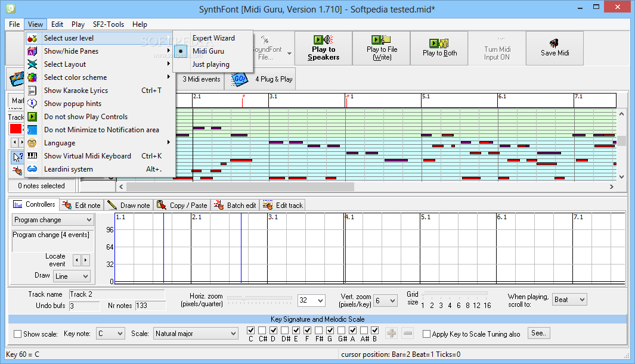Click the Edit track tab icon
Screen dimensions: 635x364
(x=268, y=205)
